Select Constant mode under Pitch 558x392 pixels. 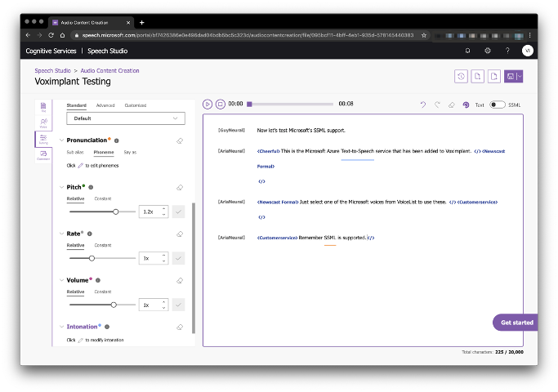[x=103, y=198]
